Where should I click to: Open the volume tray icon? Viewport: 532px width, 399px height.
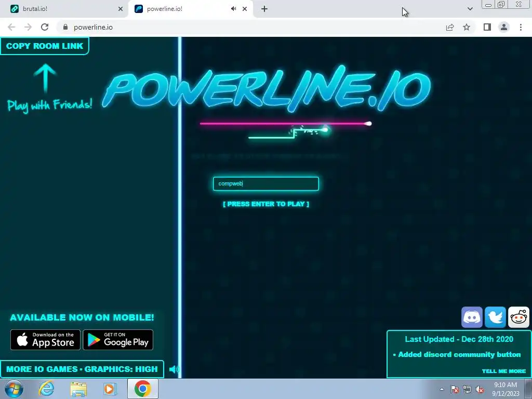point(480,390)
